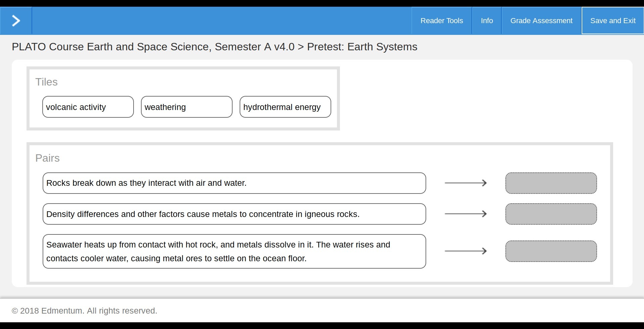Select the weathering tile
The width and height of the screenshot is (644, 329).
(187, 107)
